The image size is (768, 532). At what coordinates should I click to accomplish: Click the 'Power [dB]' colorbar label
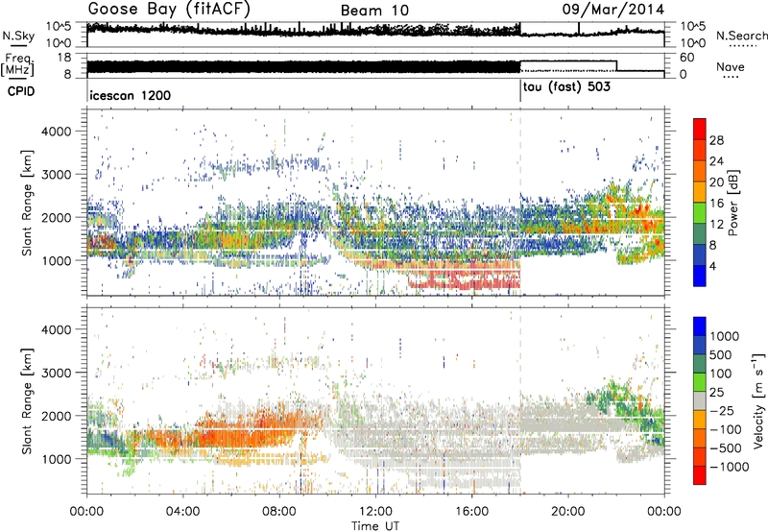732,203
